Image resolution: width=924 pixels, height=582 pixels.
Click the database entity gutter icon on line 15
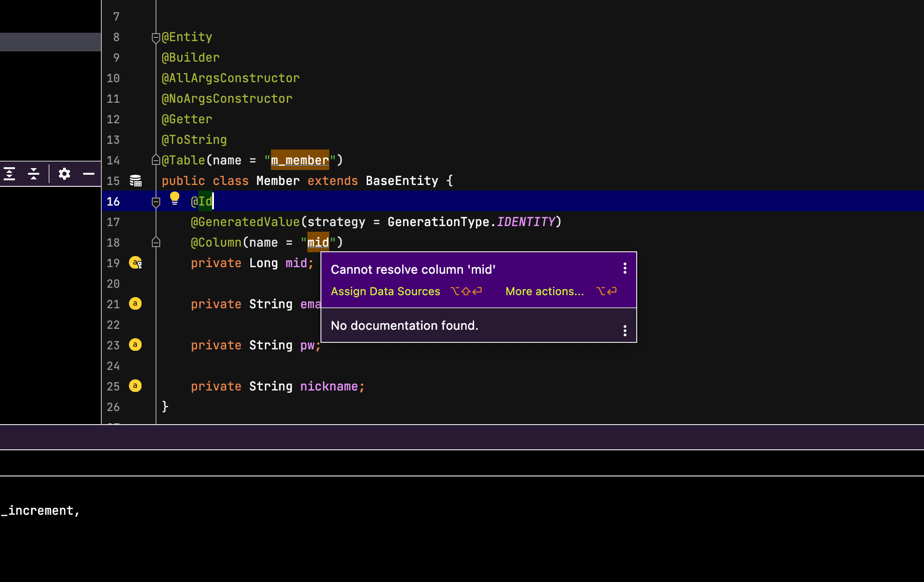(135, 181)
